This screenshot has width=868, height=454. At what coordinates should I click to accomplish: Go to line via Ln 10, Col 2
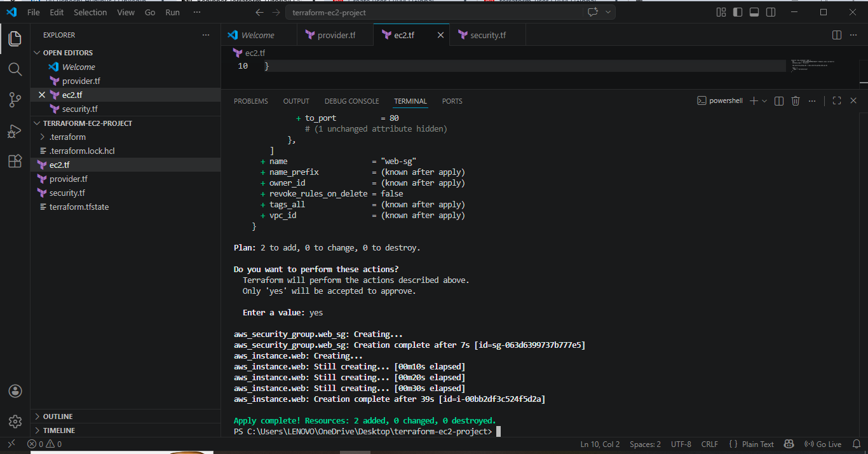(x=600, y=444)
